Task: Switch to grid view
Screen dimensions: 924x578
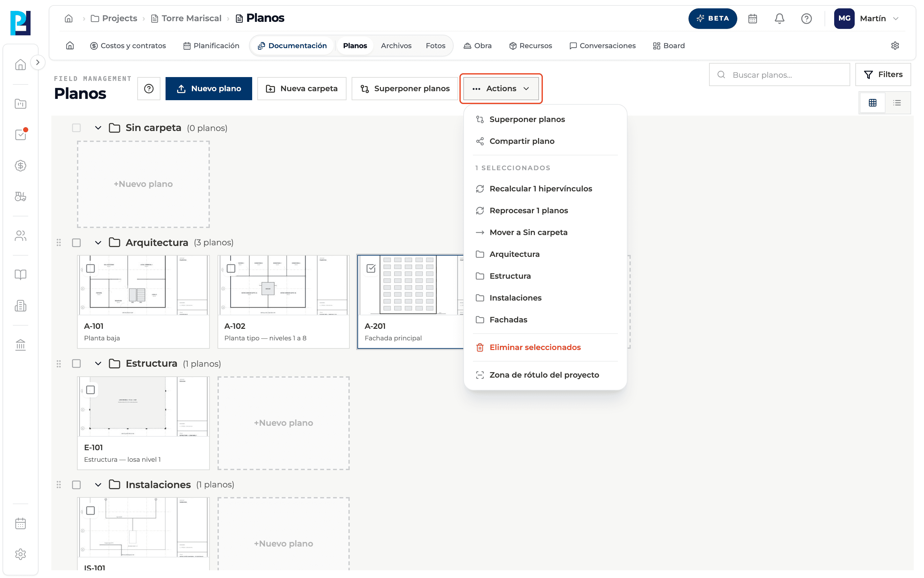Action: point(872,102)
